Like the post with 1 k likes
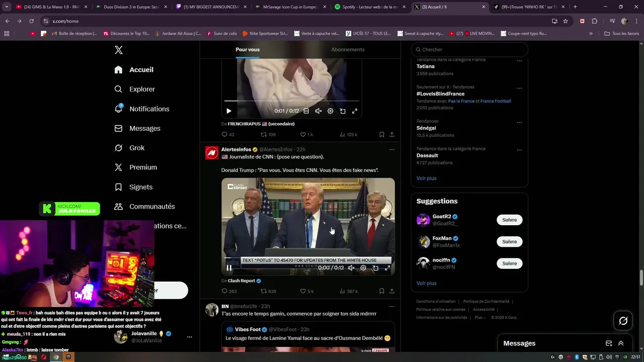Viewport: 644px width, 362px height. tap(306, 134)
